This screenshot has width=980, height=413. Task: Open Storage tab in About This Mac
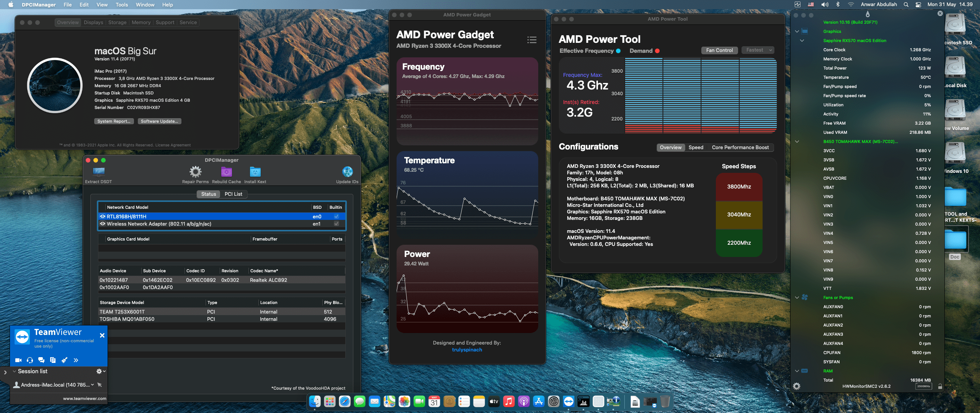pyautogui.click(x=117, y=23)
